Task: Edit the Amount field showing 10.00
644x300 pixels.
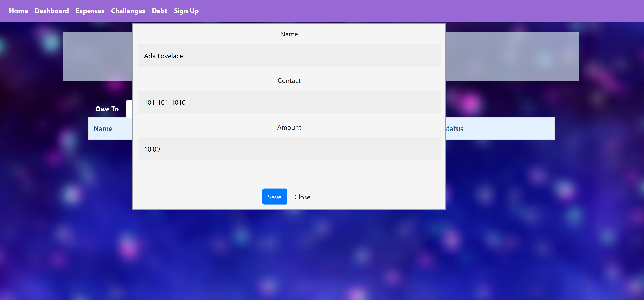Action: tap(289, 149)
